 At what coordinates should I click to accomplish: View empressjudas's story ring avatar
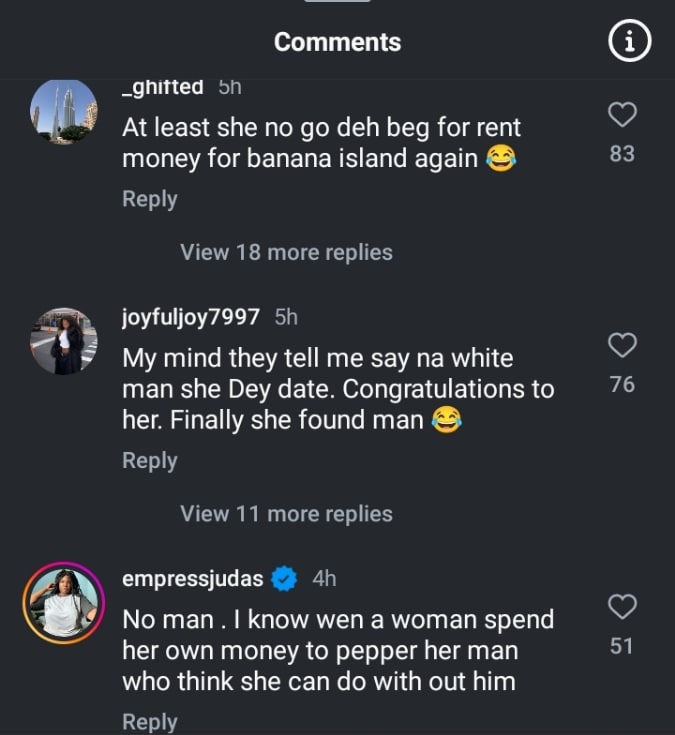pos(63,603)
